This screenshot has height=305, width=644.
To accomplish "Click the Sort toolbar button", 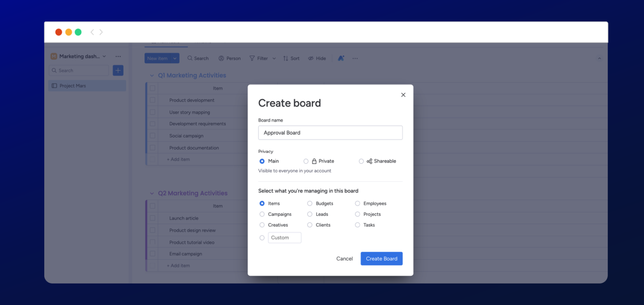I will tap(291, 58).
